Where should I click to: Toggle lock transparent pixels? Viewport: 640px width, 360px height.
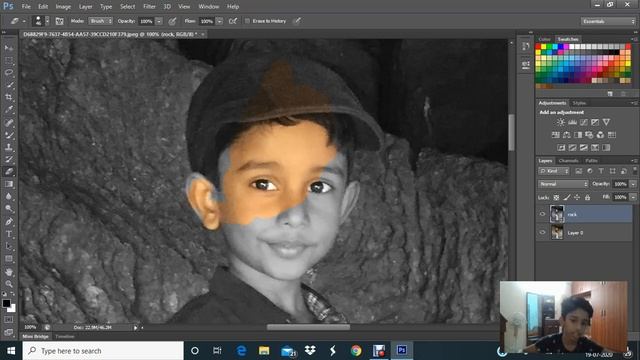point(556,198)
